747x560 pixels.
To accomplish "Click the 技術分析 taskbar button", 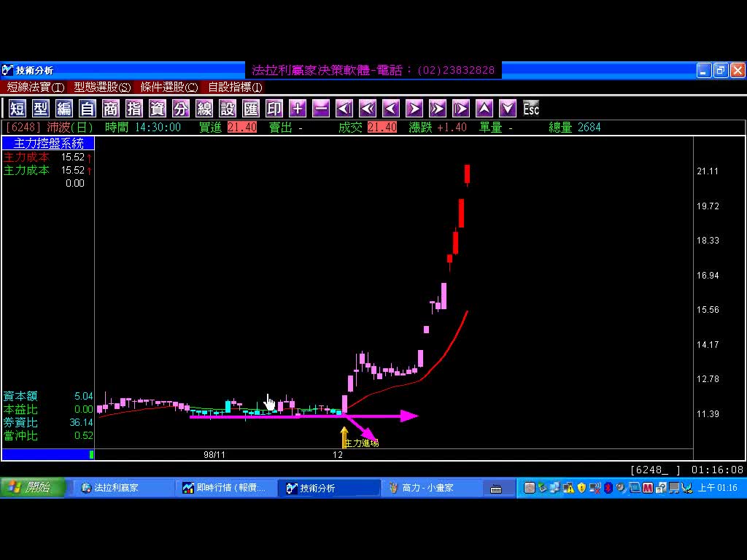I will tap(329, 488).
